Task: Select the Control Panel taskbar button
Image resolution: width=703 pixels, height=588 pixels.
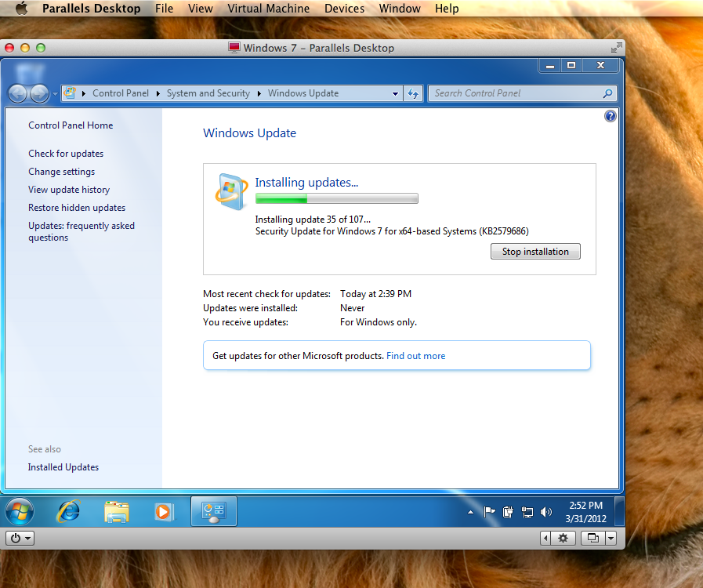Action: tap(214, 511)
